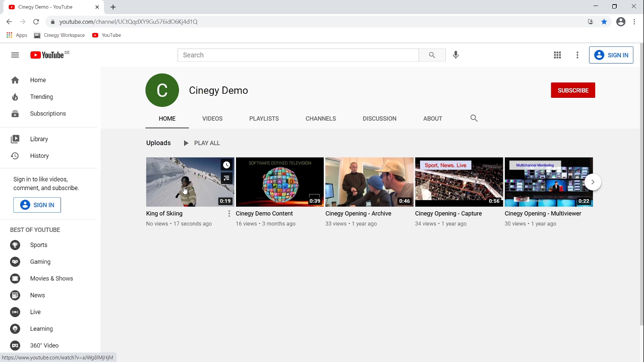Add King of Skiing to queue
The image size is (644, 362).
click(x=226, y=178)
